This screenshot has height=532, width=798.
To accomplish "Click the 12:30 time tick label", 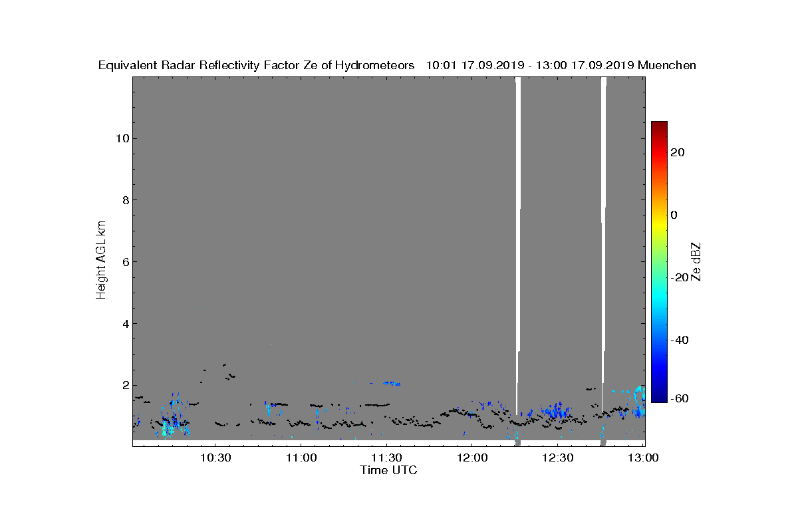I will [x=558, y=458].
